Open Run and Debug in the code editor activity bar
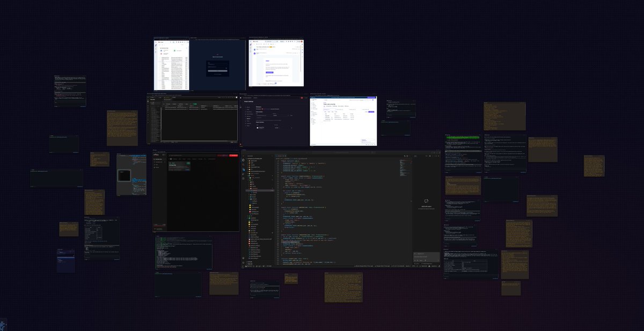Screen dimensions: 644x331 coord(243,174)
